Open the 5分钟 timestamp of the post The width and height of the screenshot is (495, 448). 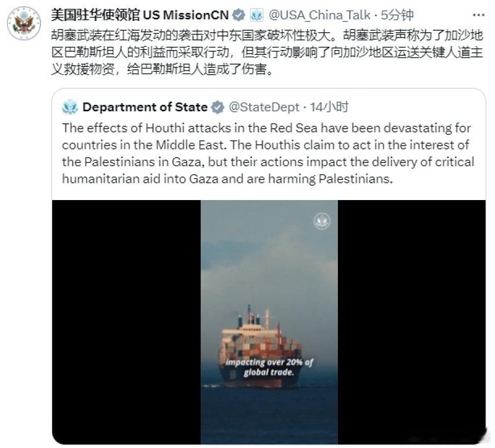click(397, 15)
